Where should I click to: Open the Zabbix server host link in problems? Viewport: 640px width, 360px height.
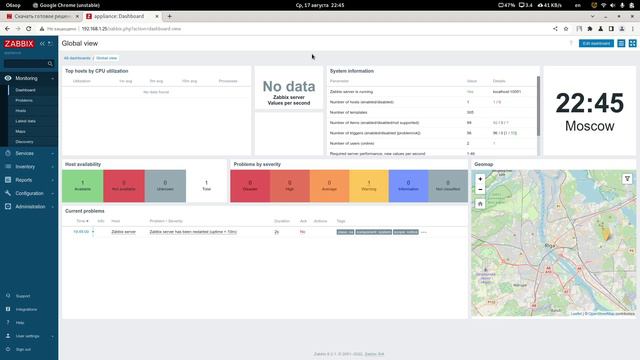124,232
